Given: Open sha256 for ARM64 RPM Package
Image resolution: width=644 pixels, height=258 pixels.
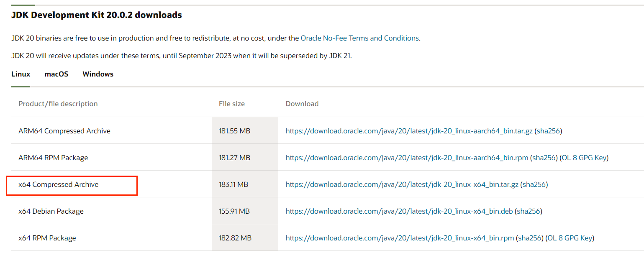Looking at the screenshot, I should (544, 158).
